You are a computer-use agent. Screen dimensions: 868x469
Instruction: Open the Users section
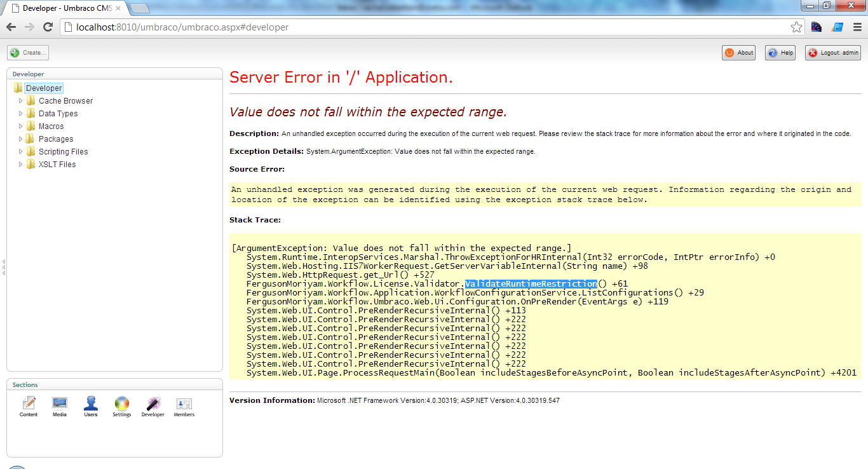[x=91, y=407]
